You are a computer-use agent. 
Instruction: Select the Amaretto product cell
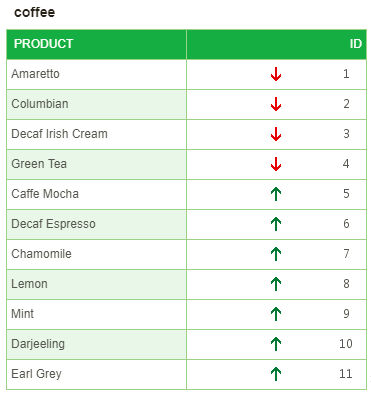(96, 74)
